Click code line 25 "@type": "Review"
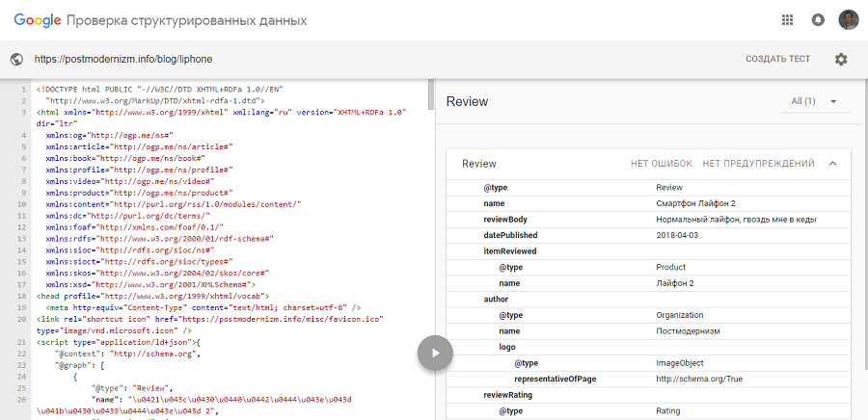This screenshot has height=420, width=868. point(132,389)
